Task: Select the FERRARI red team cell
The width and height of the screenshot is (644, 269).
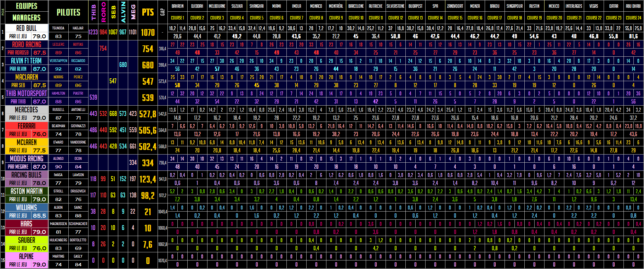Action: [26, 126]
